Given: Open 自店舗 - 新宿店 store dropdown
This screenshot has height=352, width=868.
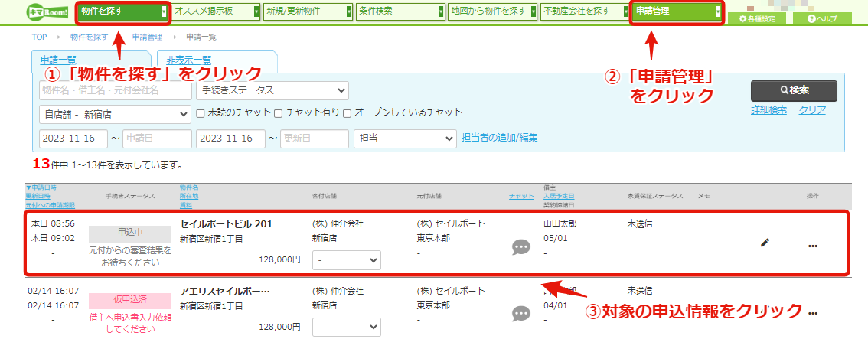Looking at the screenshot, I should coord(115,115).
